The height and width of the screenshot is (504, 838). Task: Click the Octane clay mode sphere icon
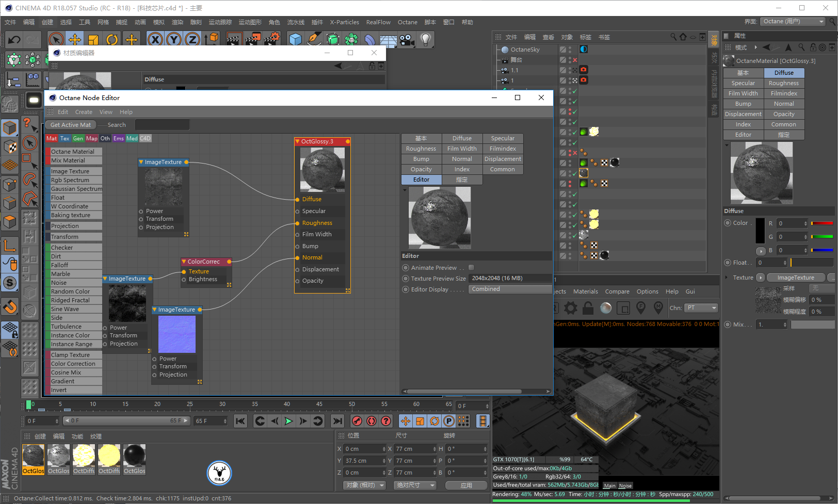point(606,308)
